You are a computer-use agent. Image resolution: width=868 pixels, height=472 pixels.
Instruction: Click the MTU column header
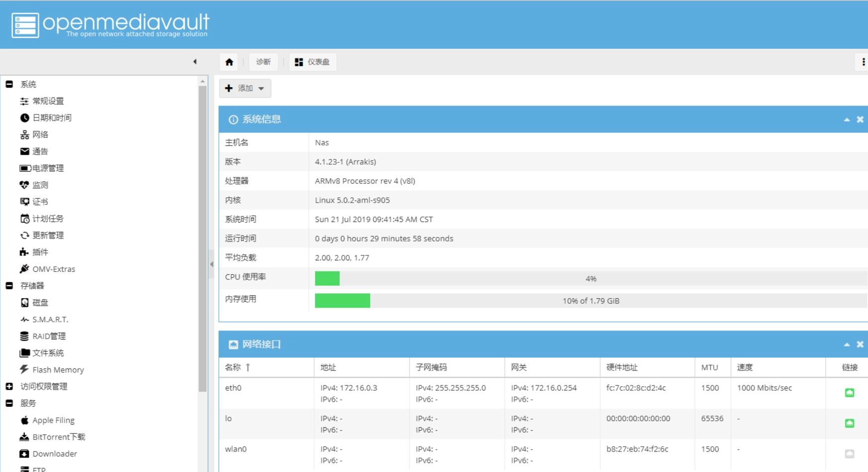click(x=713, y=367)
